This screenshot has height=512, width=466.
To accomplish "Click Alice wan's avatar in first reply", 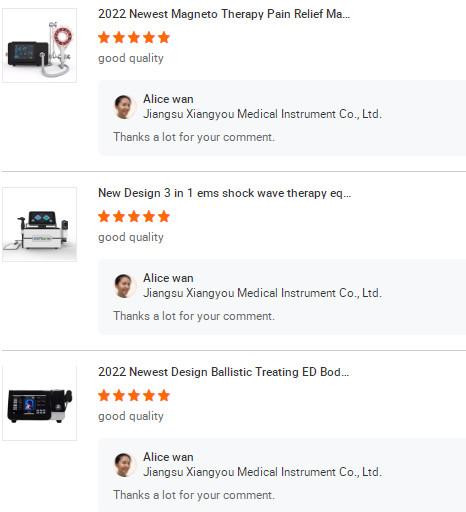I will click(124, 107).
